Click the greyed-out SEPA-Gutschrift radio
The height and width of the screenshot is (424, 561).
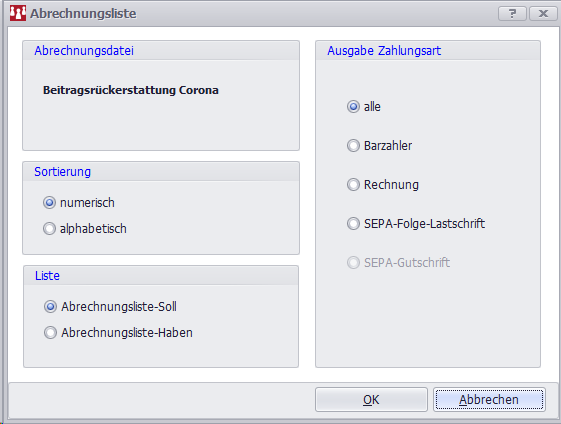pos(353,263)
